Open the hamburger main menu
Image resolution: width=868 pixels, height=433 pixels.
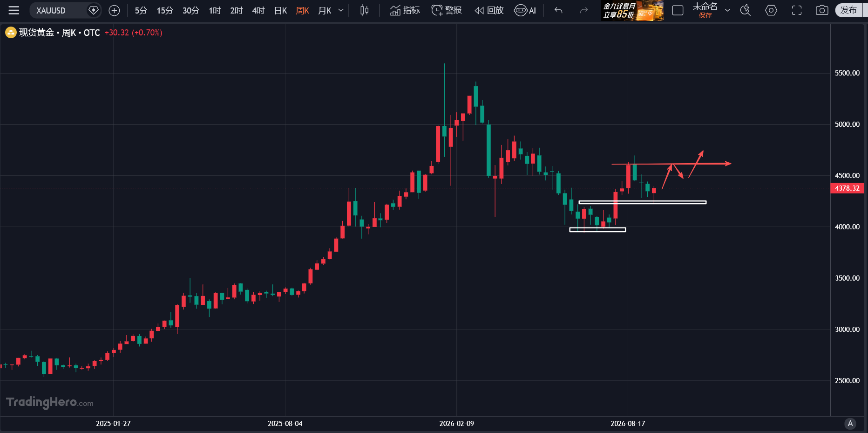[x=14, y=10]
